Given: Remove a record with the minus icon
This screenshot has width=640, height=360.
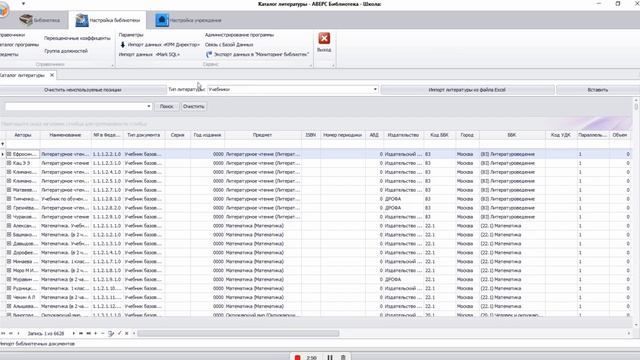Looking at the screenshot, I should [102, 333].
